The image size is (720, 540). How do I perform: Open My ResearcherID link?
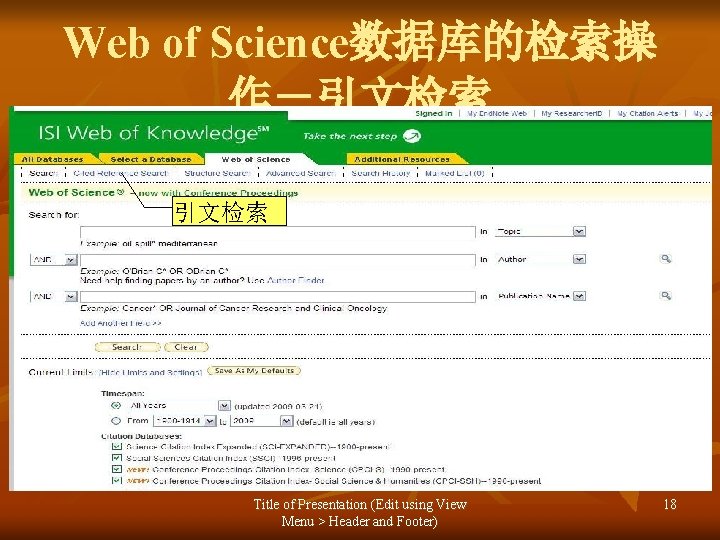tap(571, 113)
